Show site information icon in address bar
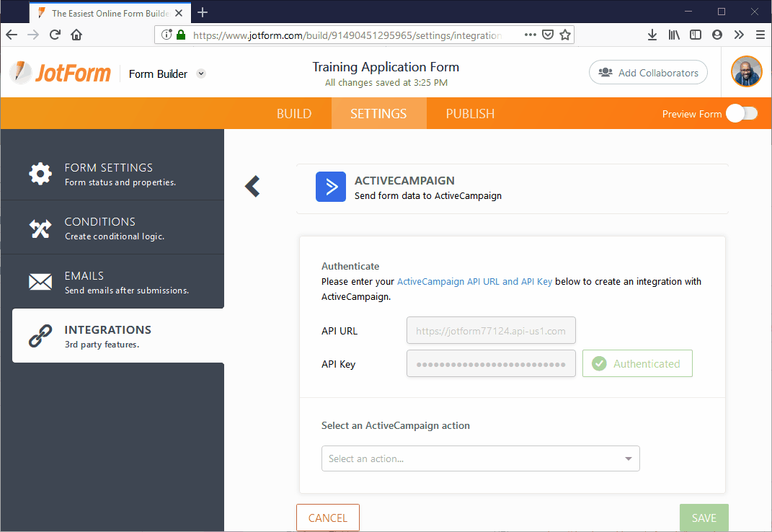This screenshot has height=532, width=772. 167,35
